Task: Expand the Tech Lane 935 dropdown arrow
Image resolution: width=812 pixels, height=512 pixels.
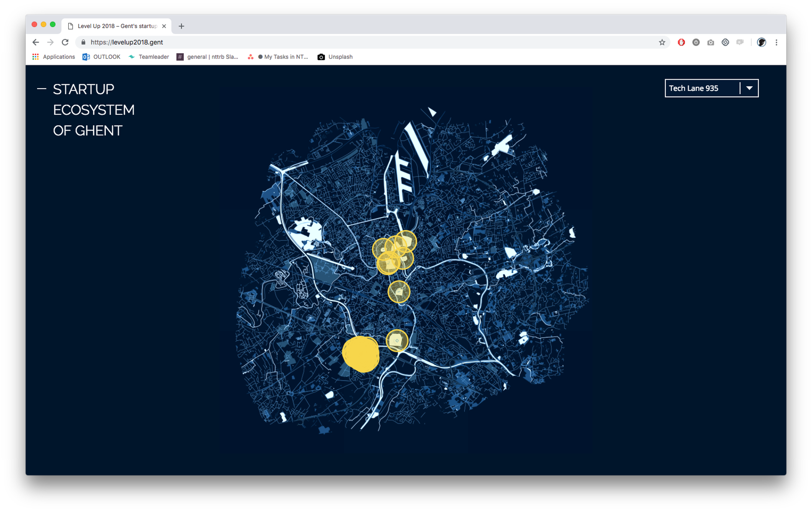Action: (x=749, y=88)
